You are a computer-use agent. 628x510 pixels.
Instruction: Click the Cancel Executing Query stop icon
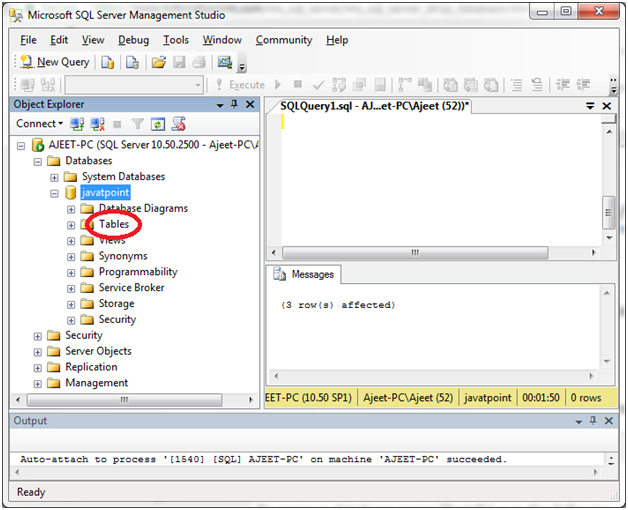[297, 84]
